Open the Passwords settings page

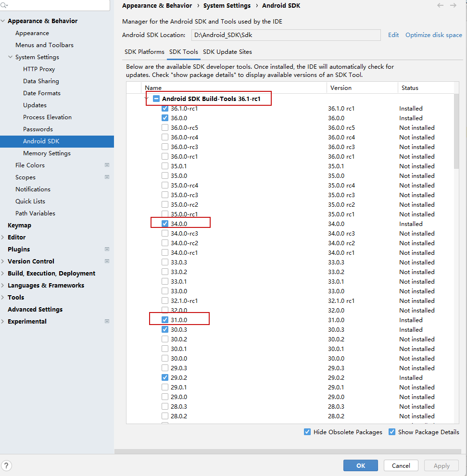38,129
